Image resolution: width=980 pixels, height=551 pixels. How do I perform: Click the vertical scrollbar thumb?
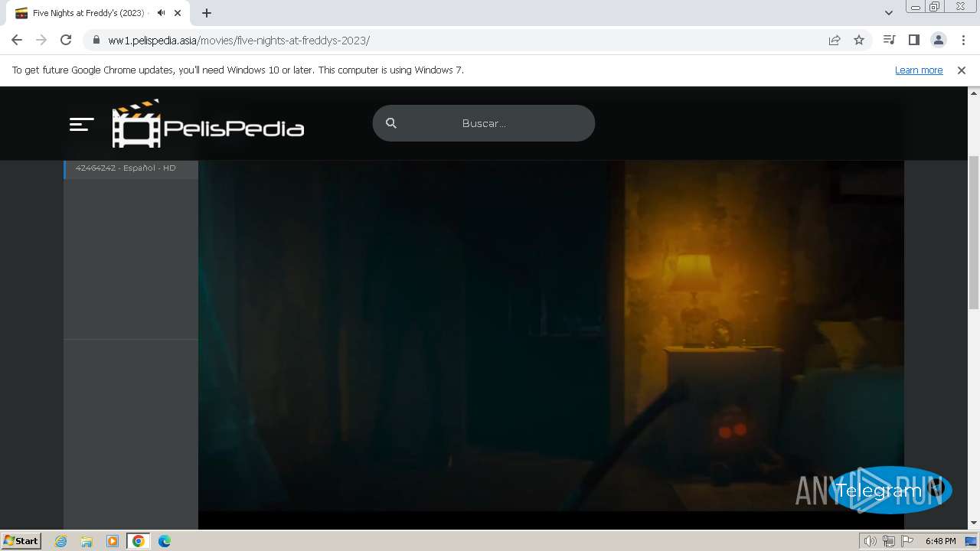point(974,232)
